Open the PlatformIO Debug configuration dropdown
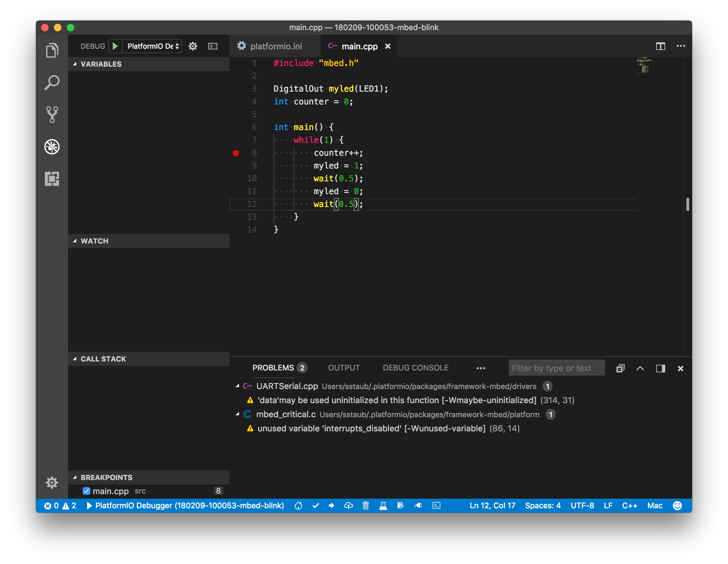Image resolution: width=728 pixels, height=564 pixels. pos(153,46)
